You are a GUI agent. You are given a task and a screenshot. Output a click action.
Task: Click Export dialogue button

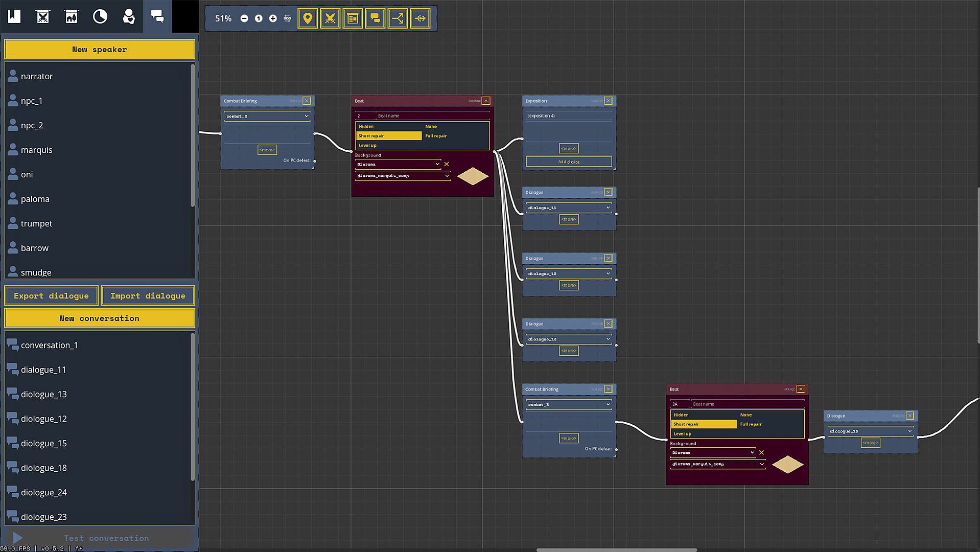point(51,296)
